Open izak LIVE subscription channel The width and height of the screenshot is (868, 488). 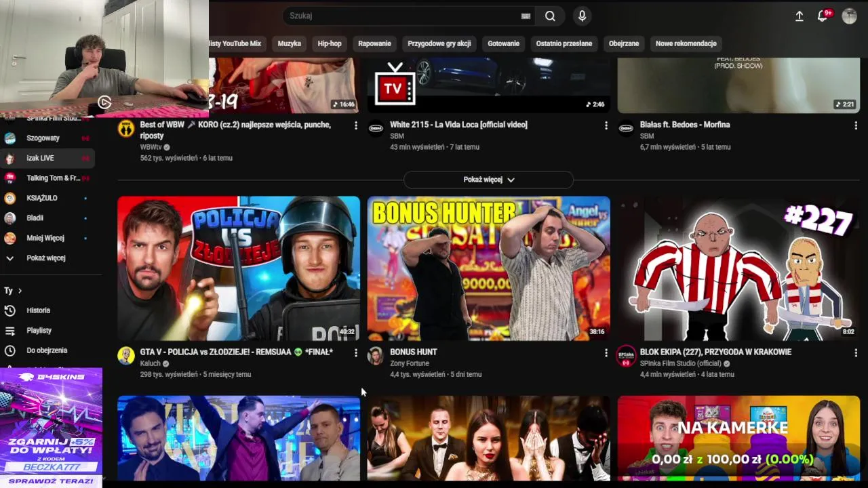point(47,158)
